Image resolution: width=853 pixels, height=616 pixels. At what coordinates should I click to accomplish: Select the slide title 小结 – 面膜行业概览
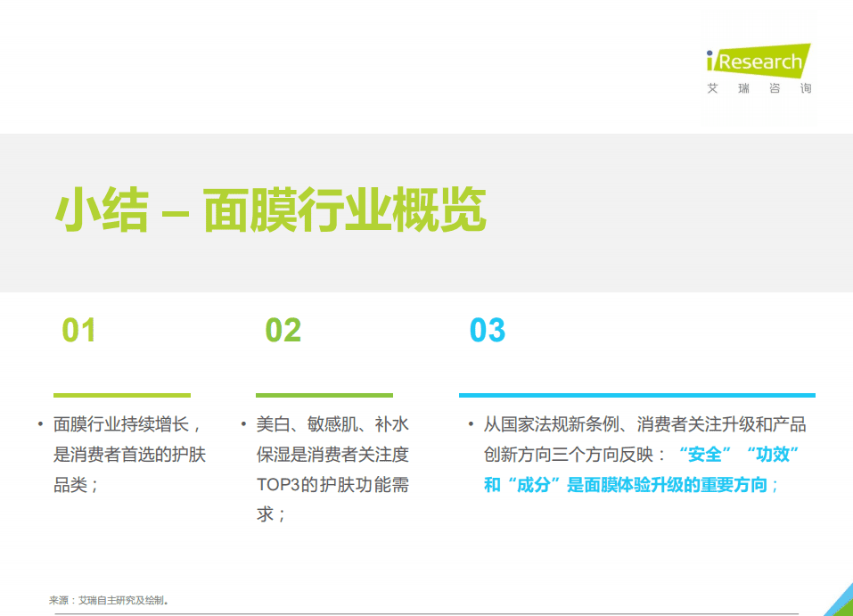pos(270,209)
